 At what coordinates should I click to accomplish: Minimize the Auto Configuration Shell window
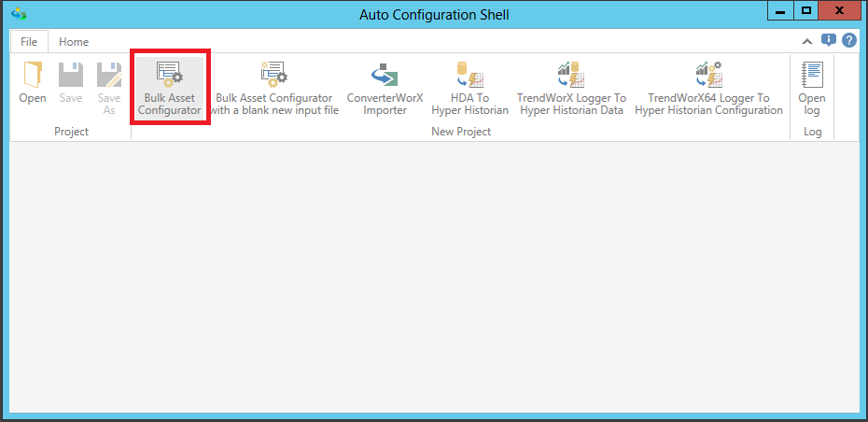[782, 10]
